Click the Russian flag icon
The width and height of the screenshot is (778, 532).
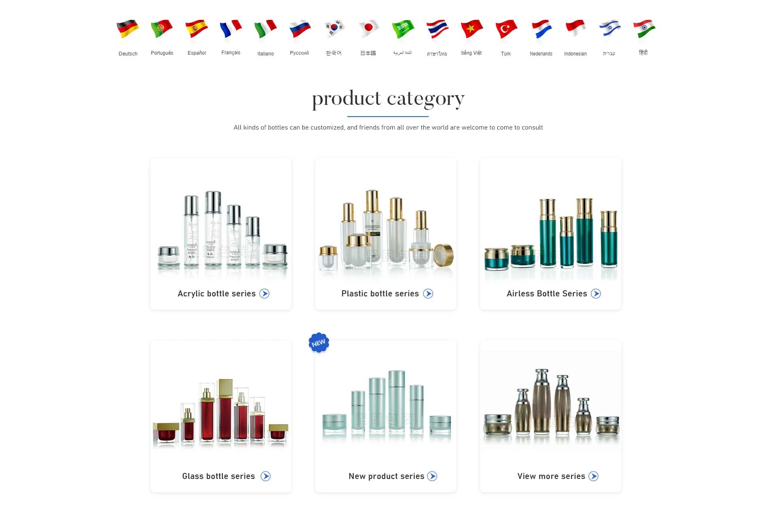click(299, 29)
